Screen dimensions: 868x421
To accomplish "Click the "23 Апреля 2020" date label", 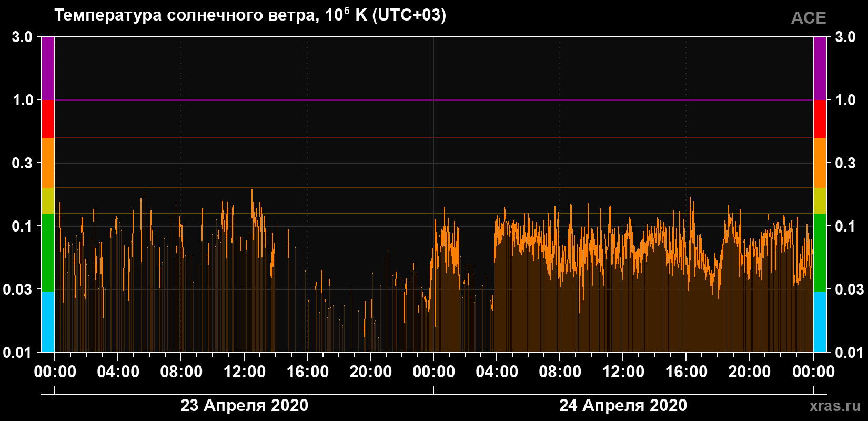I will click(x=244, y=405).
